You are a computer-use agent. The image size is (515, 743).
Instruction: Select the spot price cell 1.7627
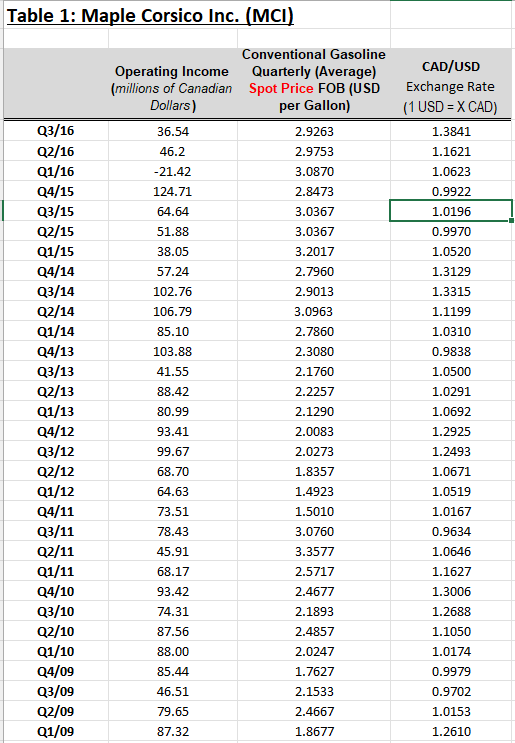[314, 671]
